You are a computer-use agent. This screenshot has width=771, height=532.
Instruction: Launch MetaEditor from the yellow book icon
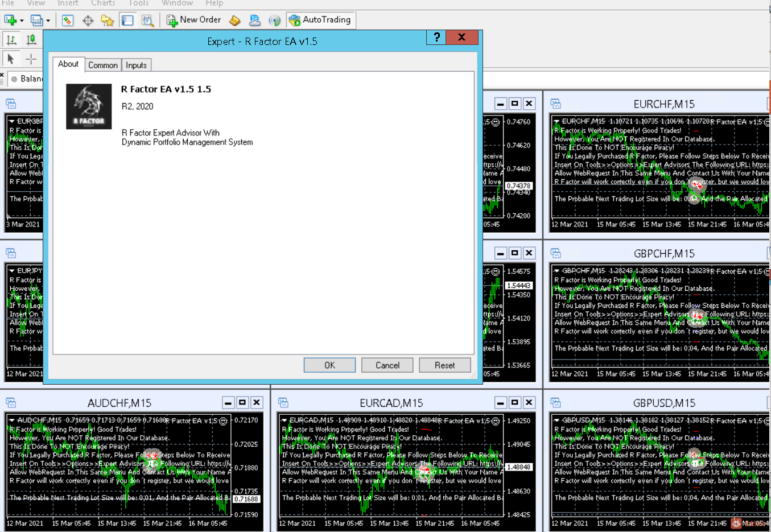pos(235,20)
